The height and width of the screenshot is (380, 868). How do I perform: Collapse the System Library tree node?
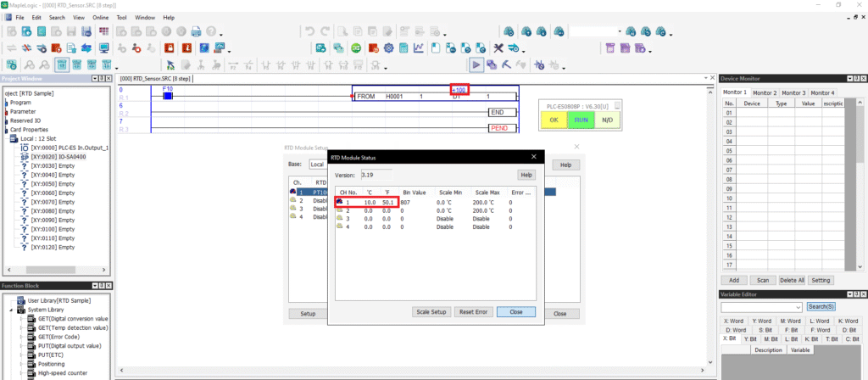pos(12,310)
